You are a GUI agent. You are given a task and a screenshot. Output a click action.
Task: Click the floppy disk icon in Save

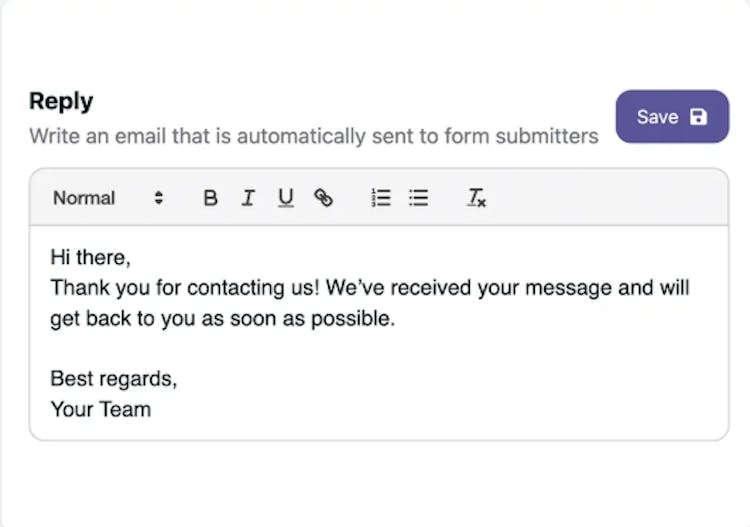698,117
